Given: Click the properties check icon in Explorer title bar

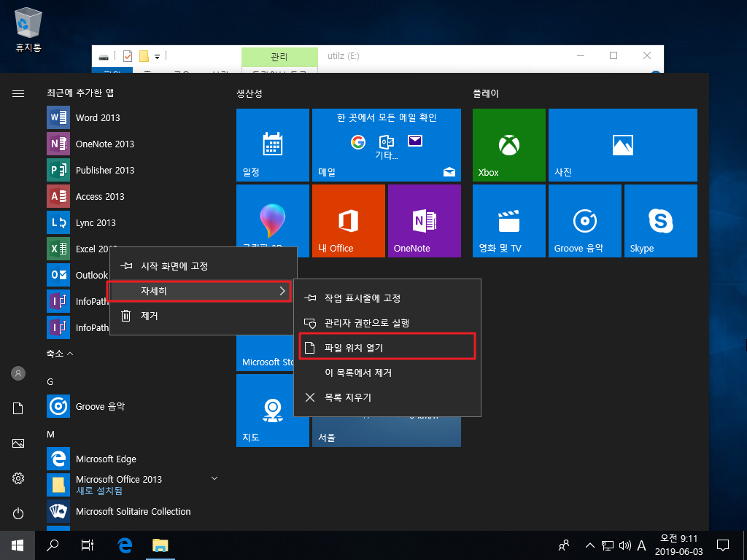Looking at the screenshot, I should pos(127,56).
